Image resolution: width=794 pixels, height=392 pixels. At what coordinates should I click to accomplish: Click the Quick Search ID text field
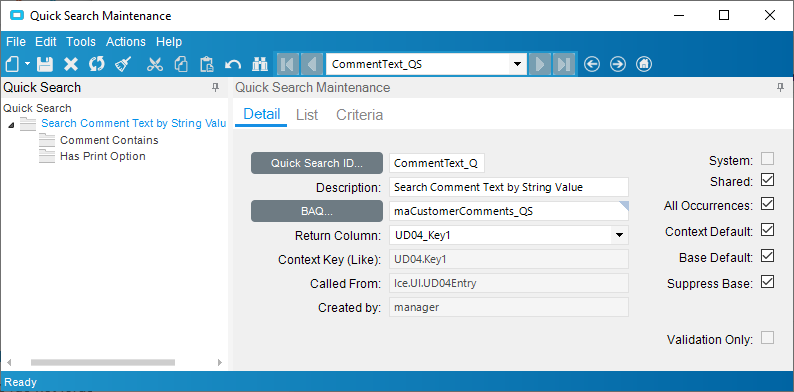pos(437,163)
